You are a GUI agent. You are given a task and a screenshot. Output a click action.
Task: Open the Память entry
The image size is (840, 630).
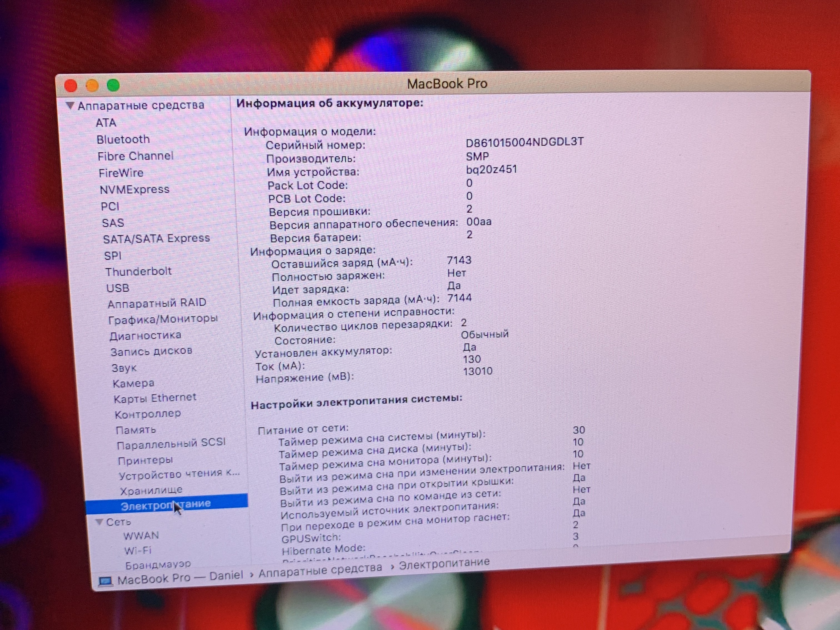[x=136, y=430]
